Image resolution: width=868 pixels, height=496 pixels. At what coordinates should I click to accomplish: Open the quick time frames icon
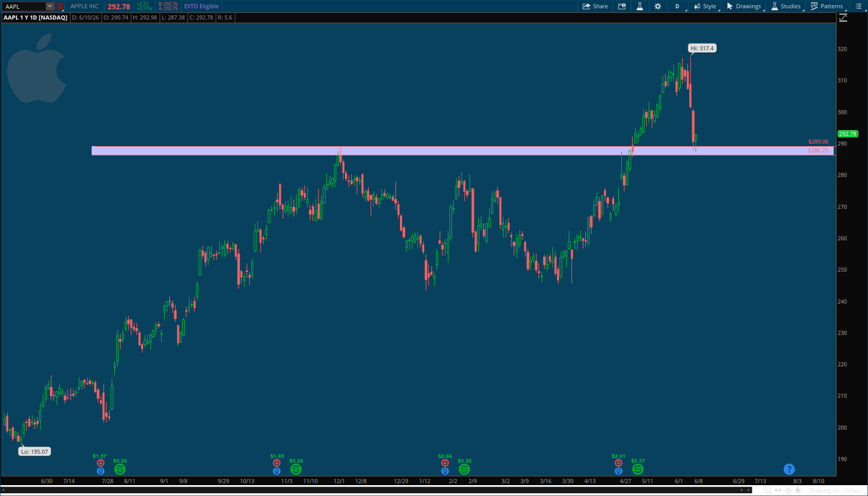click(621, 6)
